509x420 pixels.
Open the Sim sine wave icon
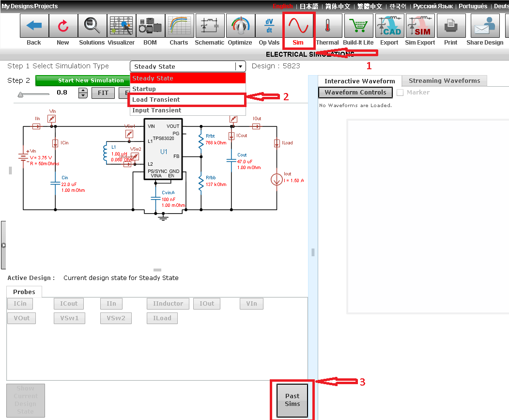299,26
